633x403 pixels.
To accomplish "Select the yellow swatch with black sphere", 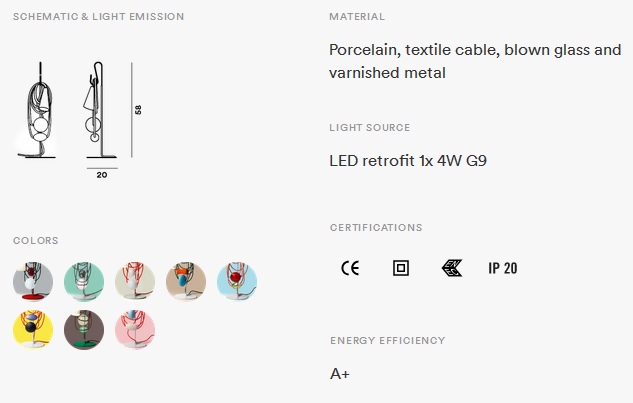I will [33, 330].
